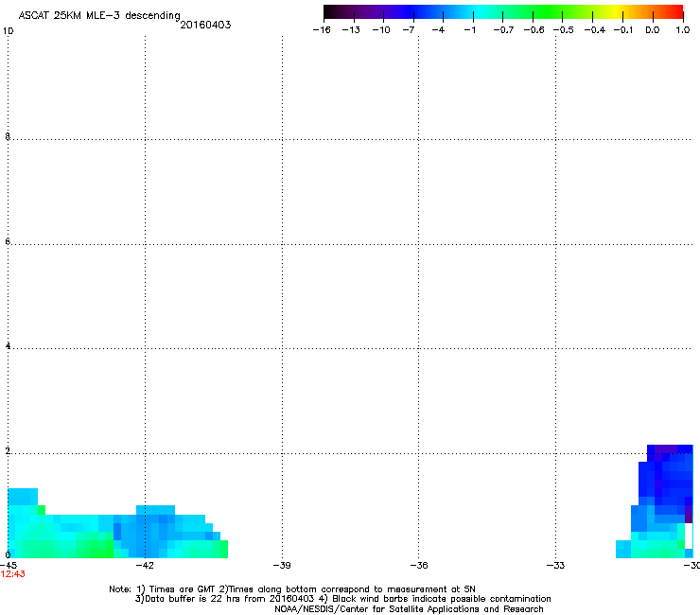Click longitude axis label -45
700x615 pixels.
[9, 565]
